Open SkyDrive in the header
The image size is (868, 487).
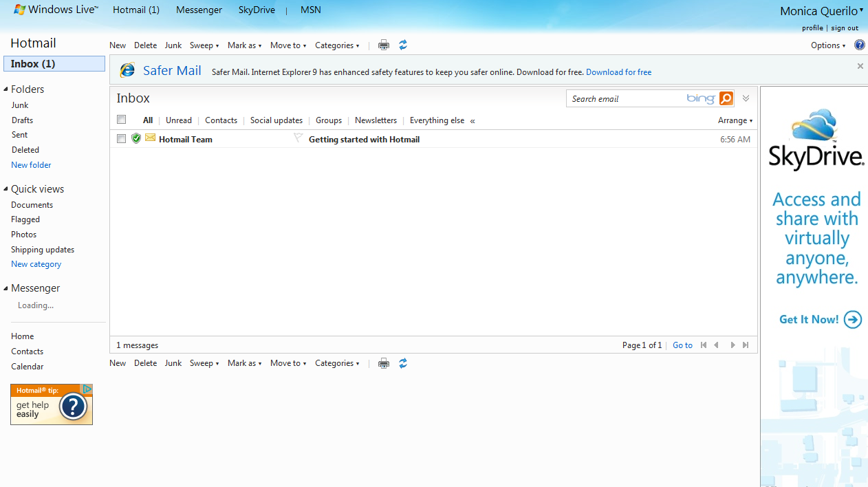click(x=257, y=10)
